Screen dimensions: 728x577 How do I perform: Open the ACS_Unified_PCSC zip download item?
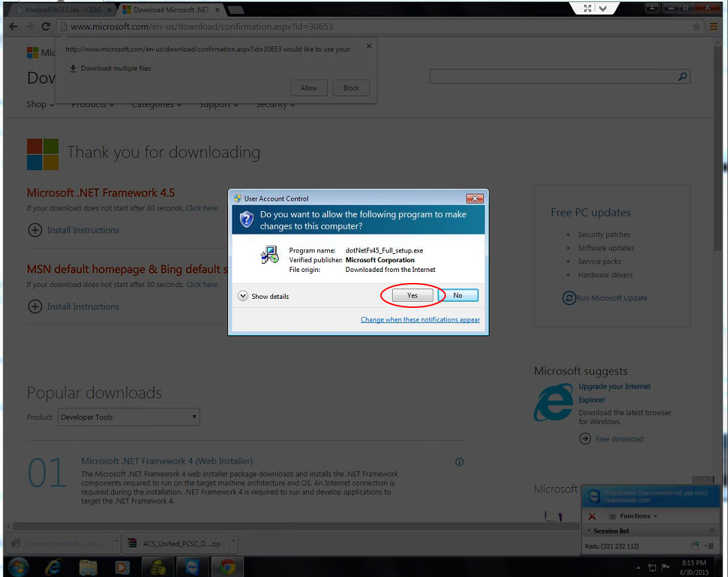tap(176, 543)
